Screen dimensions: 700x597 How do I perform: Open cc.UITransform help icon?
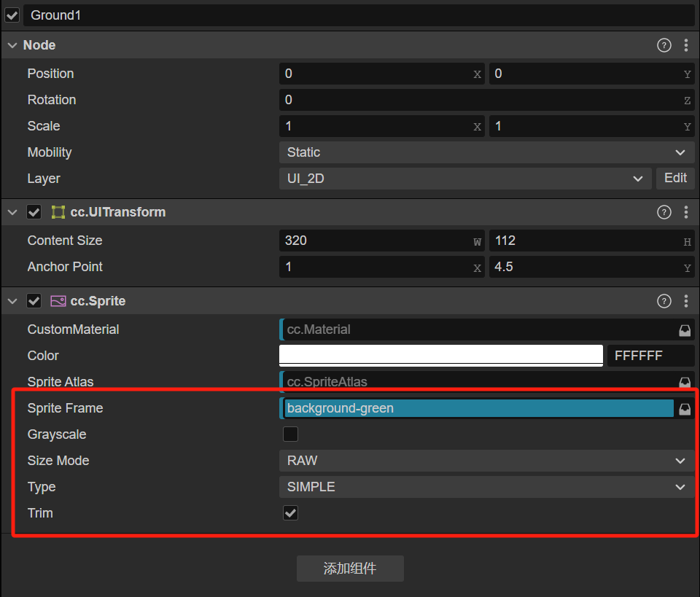(664, 212)
